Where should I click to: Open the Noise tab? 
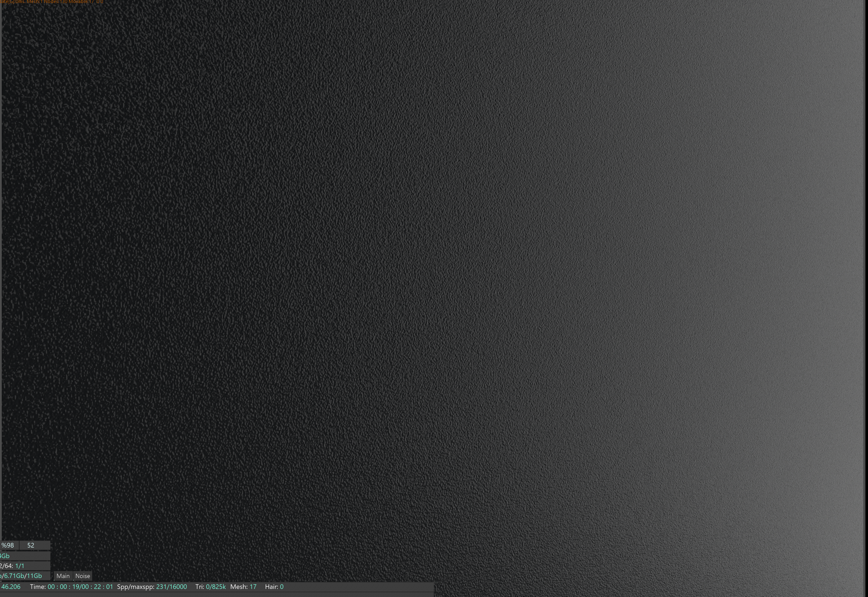(x=82, y=576)
